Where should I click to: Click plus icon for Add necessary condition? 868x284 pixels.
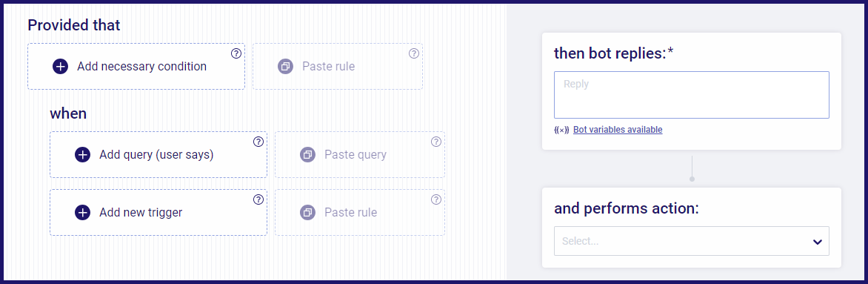(x=60, y=67)
